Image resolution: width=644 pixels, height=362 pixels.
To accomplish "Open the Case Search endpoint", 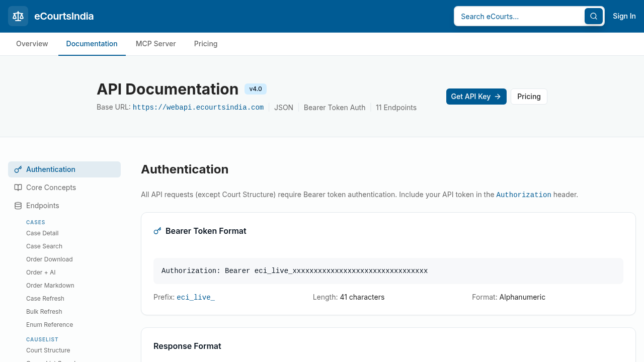I will [x=44, y=246].
